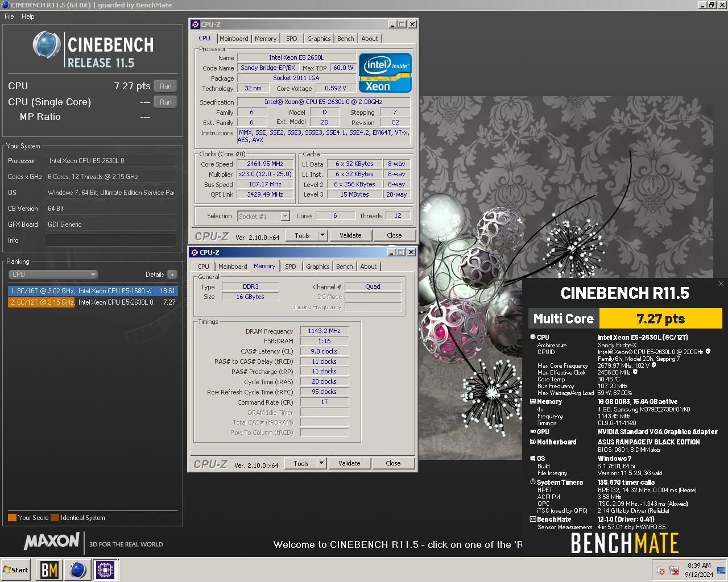Open the File menu
Image resolution: width=728 pixels, height=582 pixels.
pyautogui.click(x=9, y=16)
